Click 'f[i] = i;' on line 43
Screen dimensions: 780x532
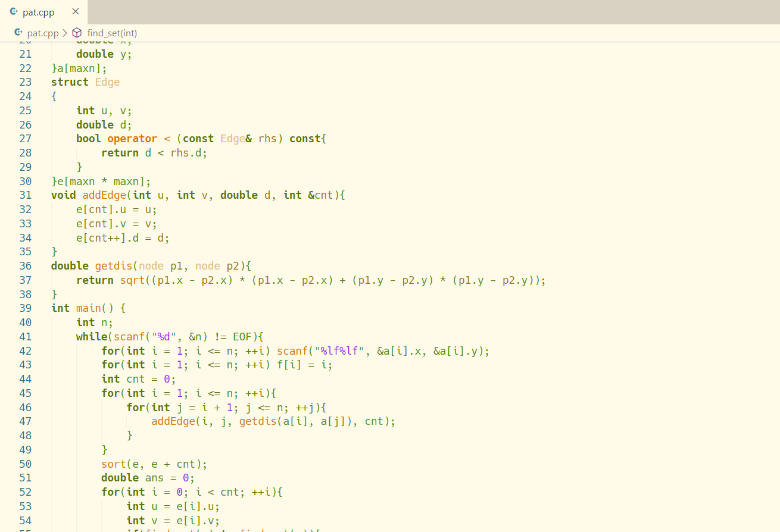click(x=305, y=365)
